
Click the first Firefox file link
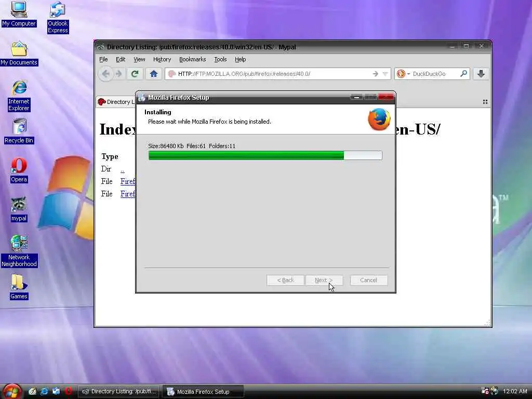coord(128,181)
